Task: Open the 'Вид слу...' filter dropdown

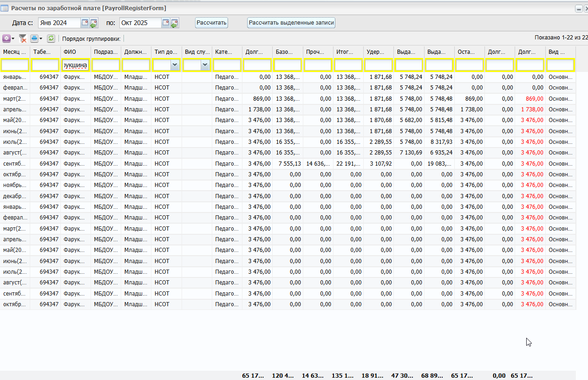Action: pos(205,65)
